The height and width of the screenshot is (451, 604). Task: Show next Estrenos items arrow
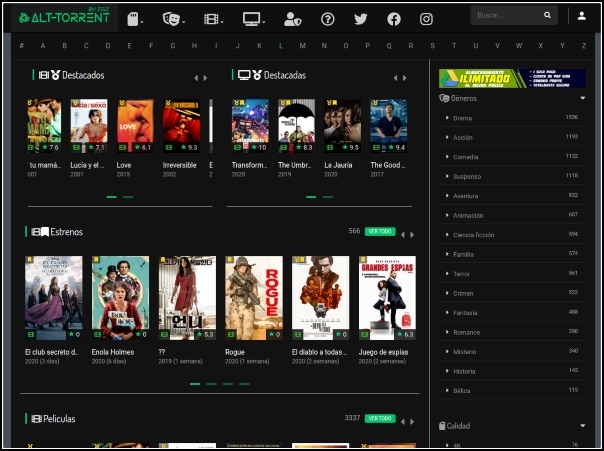tap(412, 235)
